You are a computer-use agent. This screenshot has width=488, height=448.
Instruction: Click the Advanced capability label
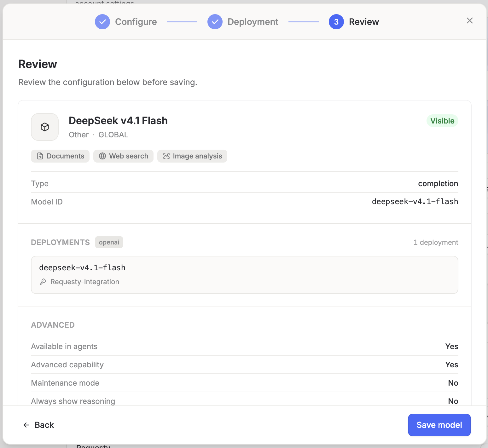(67, 365)
